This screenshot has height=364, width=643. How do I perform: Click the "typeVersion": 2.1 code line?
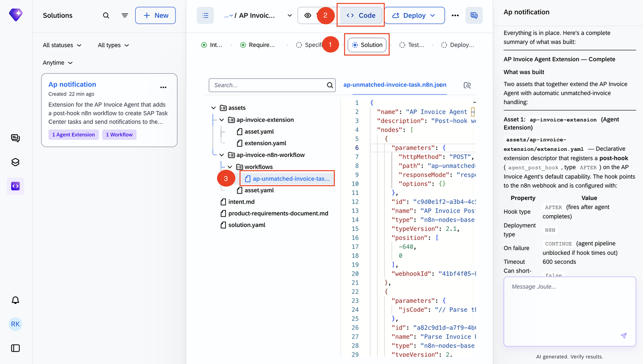(x=426, y=229)
